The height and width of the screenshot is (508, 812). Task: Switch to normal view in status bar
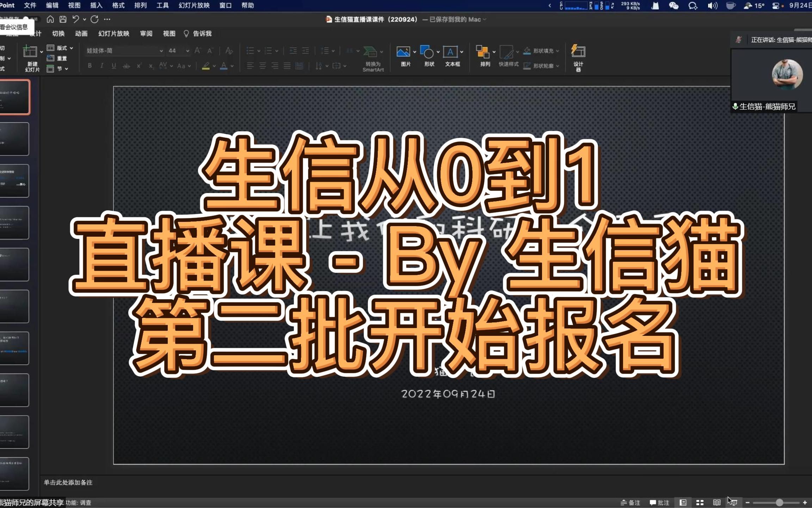[x=683, y=502]
